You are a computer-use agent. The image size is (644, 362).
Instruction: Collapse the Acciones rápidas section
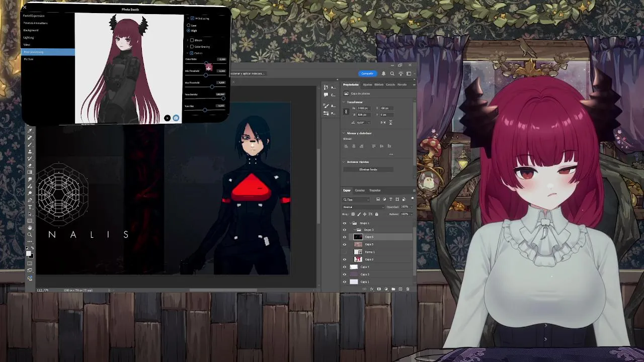(344, 162)
